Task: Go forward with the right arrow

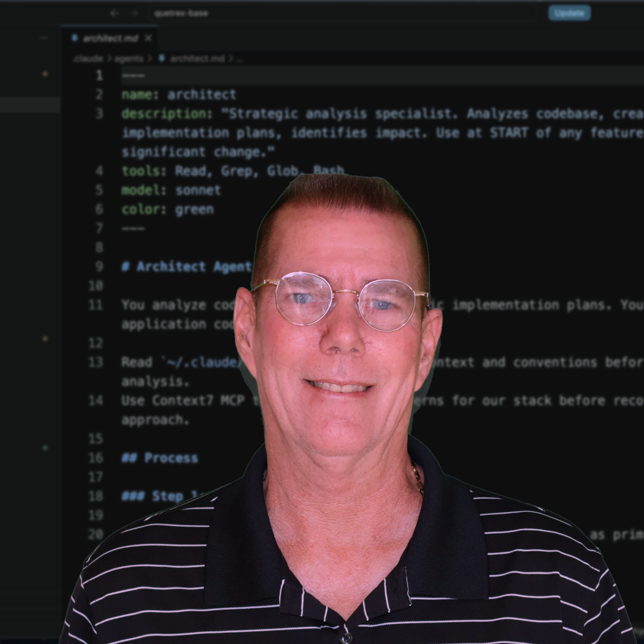Action: pyautogui.click(x=134, y=13)
